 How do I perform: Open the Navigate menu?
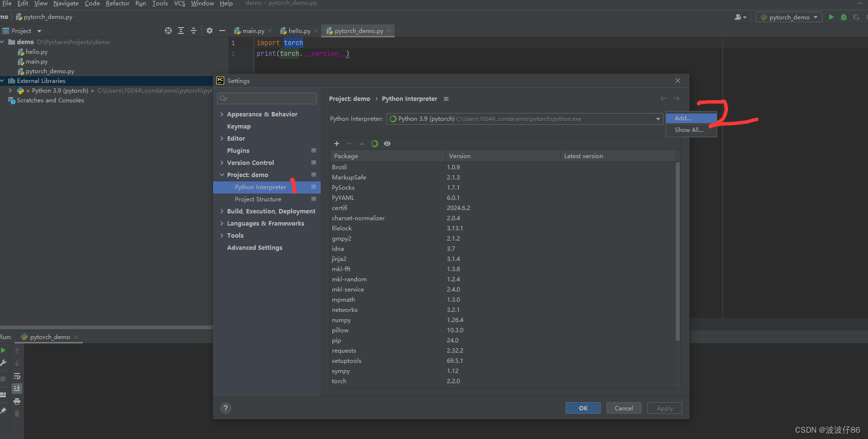click(66, 3)
